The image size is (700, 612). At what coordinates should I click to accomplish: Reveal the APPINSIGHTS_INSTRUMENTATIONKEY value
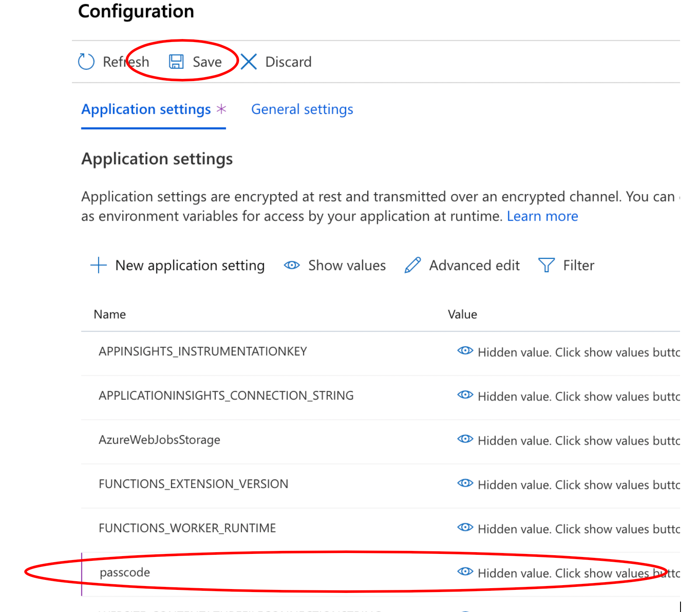[x=465, y=351]
